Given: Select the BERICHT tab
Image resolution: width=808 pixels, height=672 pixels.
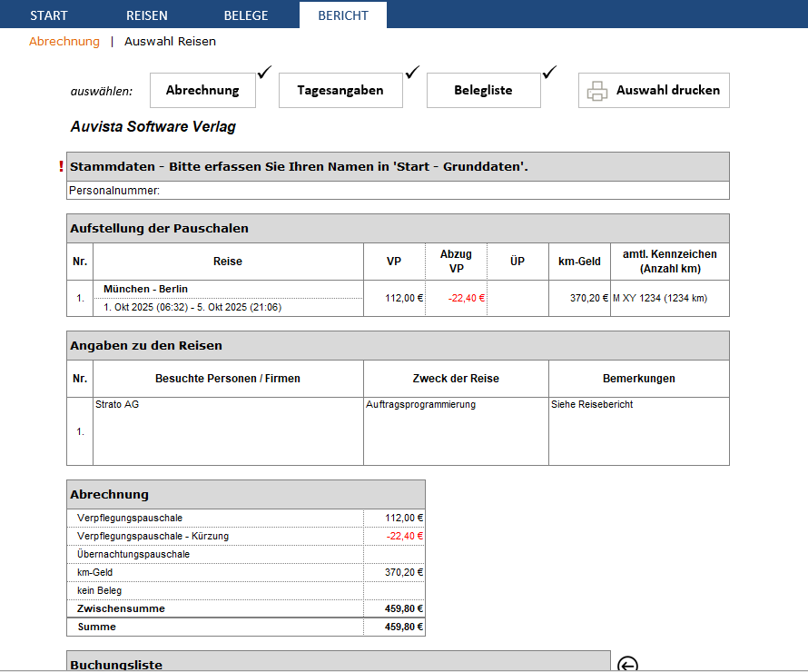Looking at the screenshot, I should [343, 15].
